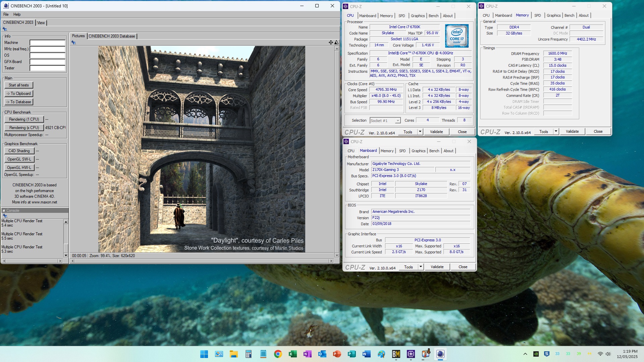Click the To Clipboard button
The width and height of the screenshot is (644, 362).
[19, 94]
